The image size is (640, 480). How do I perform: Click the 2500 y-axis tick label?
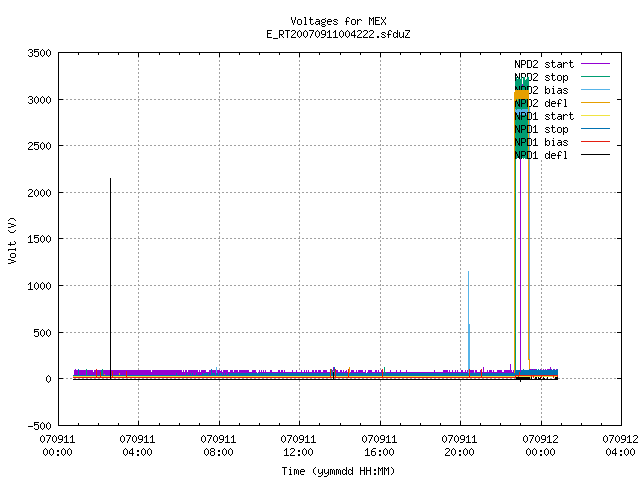pos(40,146)
